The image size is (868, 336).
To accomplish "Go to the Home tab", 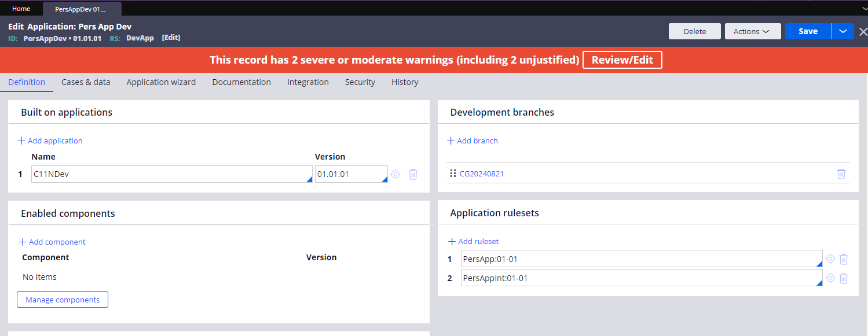I will coord(21,9).
